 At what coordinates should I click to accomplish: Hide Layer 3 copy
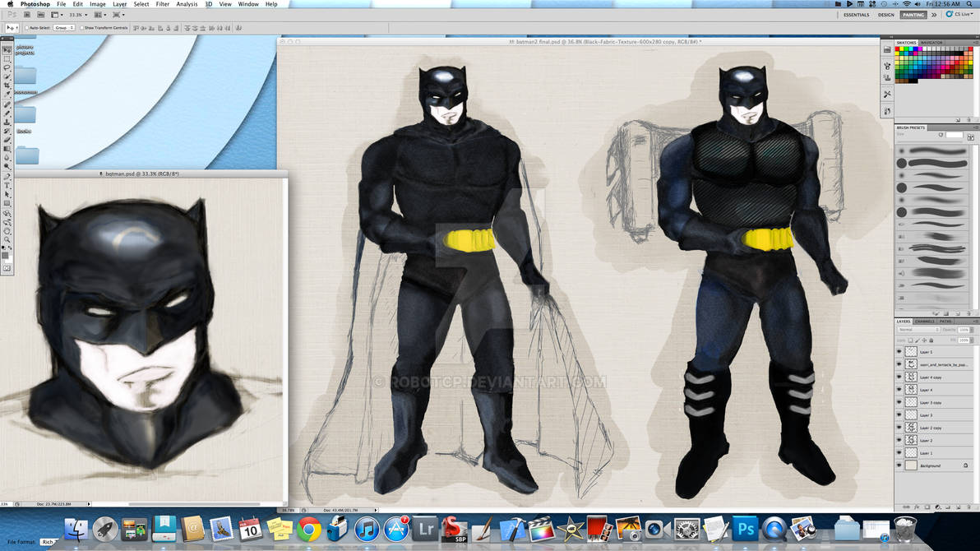coord(899,402)
